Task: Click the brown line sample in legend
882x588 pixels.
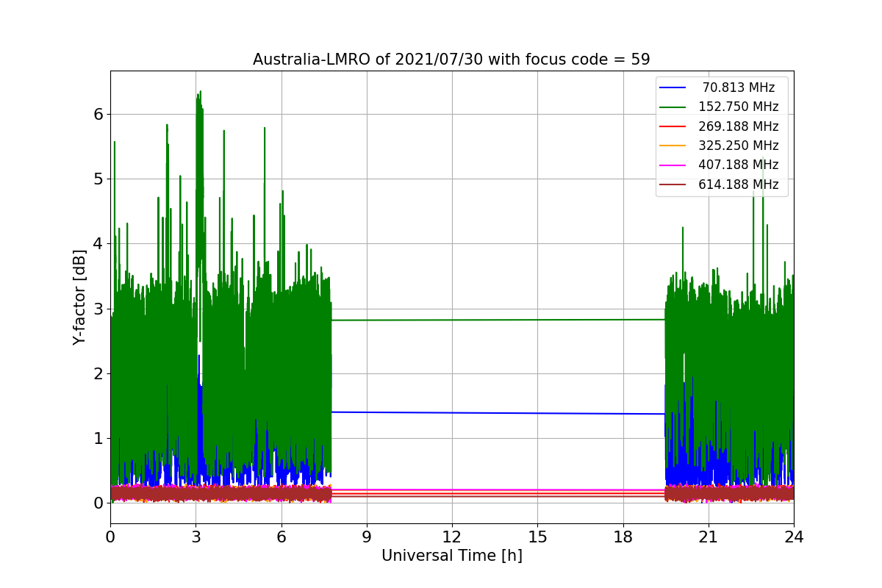Action: point(673,184)
